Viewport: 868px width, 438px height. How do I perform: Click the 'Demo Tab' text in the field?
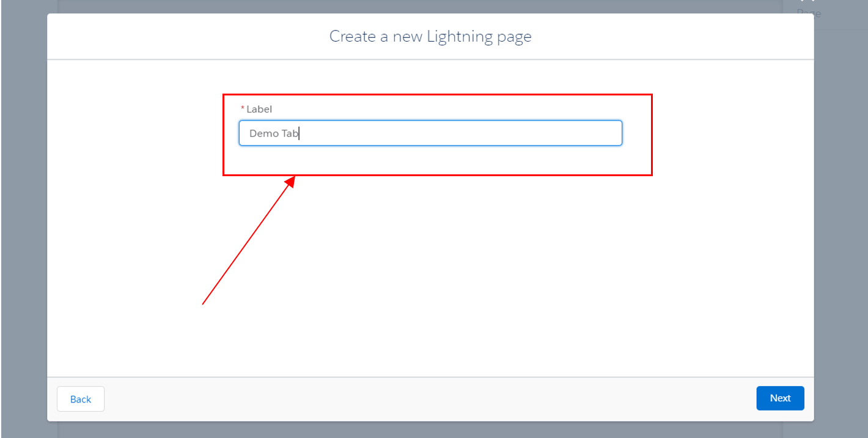click(273, 133)
